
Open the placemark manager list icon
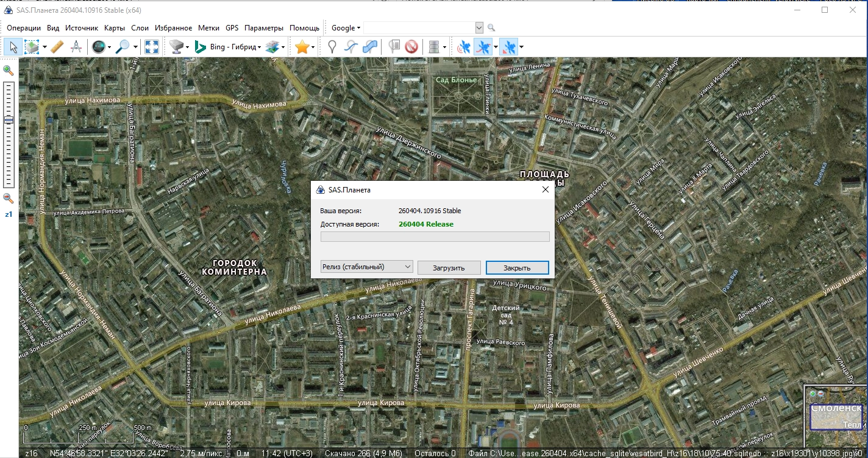(394, 47)
